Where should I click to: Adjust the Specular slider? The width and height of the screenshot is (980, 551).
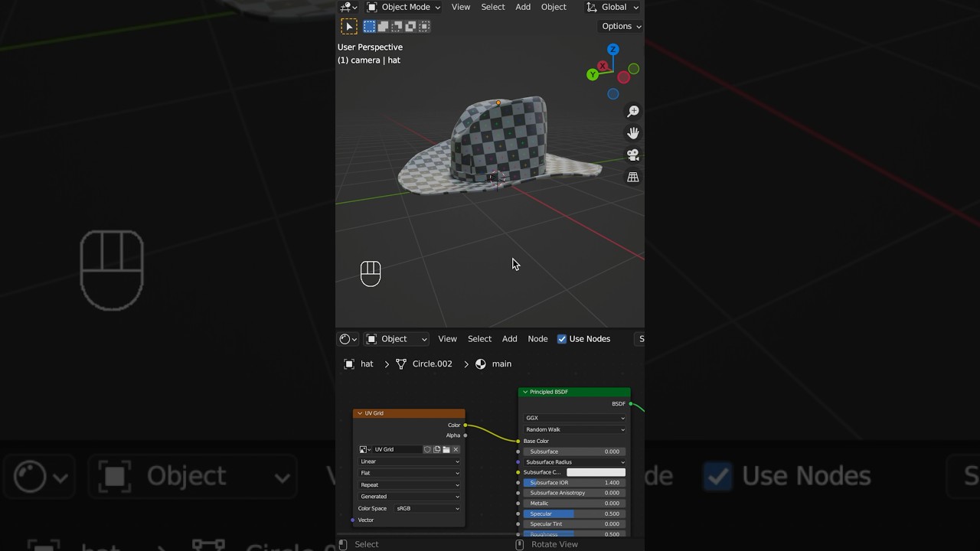click(575, 514)
